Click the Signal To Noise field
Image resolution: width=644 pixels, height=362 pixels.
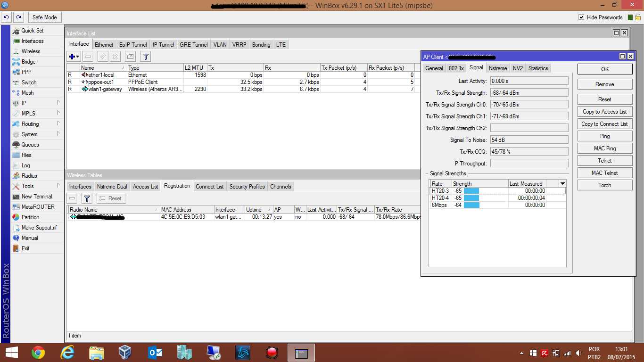tap(529, 140)
